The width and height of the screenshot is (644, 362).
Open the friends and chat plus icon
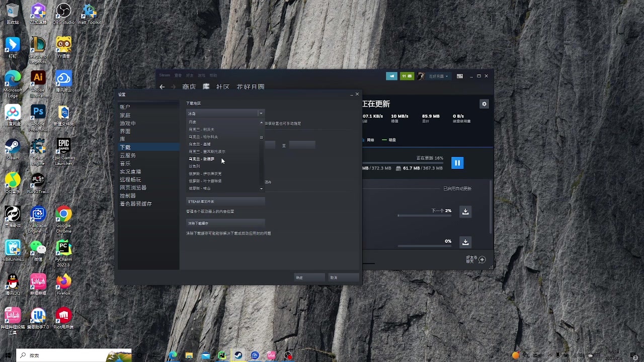tap(482, 259)
